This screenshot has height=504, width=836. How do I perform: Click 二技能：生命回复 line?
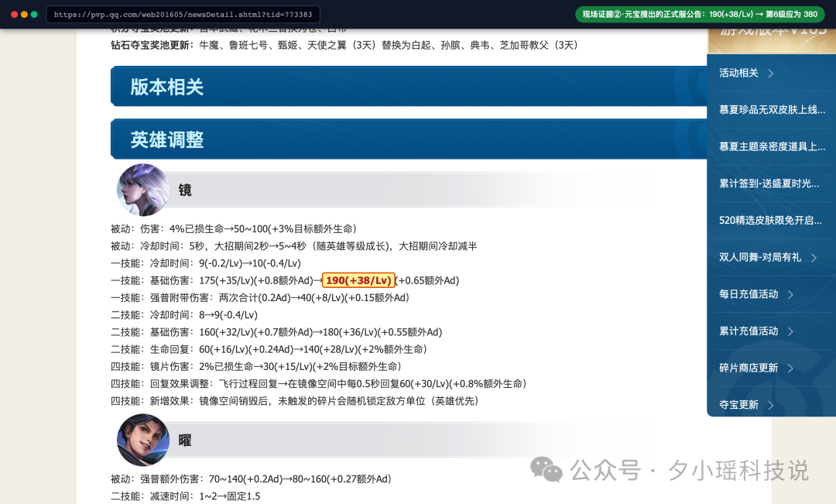click(269, 349)
